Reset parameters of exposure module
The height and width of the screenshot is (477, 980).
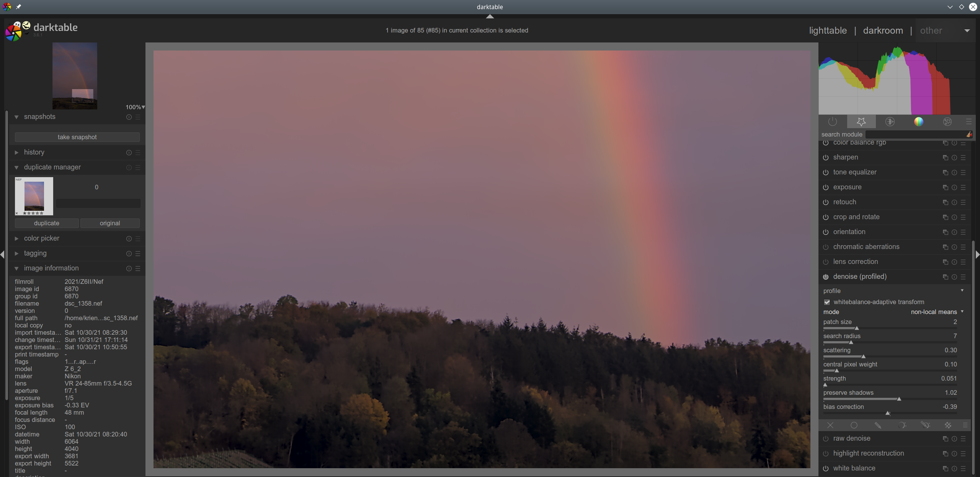(x=954, y=187)
